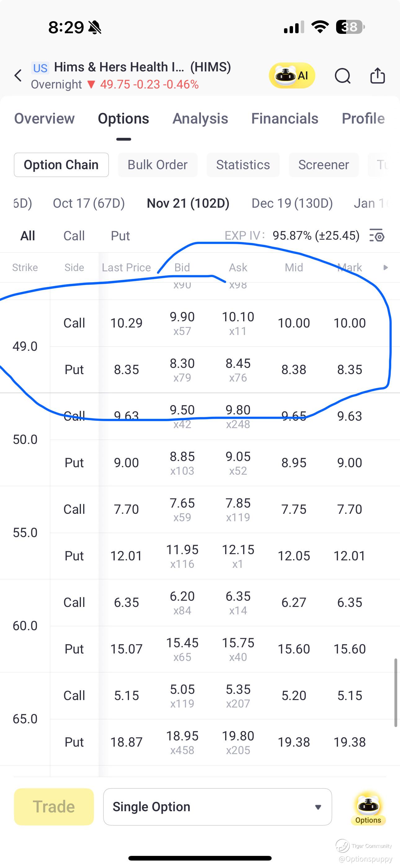Select Dec 19 (130D) expiration

point(292,203)
